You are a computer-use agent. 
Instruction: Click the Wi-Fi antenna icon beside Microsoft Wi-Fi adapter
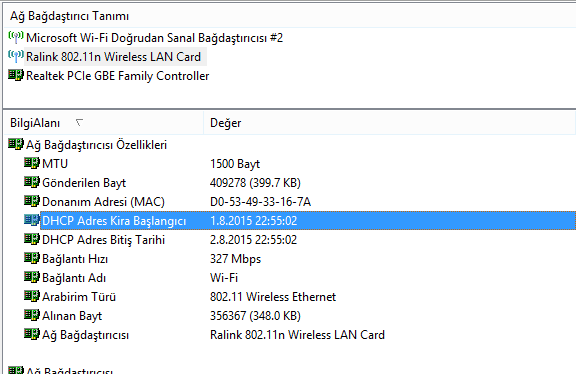pyautogui.click(x=16, y=37)
